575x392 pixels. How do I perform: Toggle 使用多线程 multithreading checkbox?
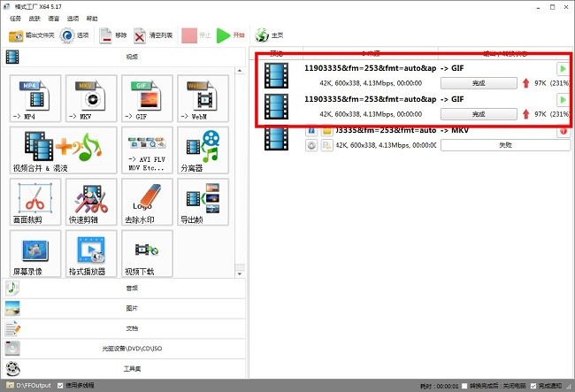(x=60, y=386)
